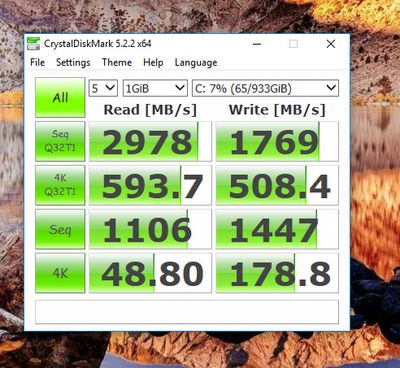Screen dimensions: 400x368
Task: Select the 2978 sequential read result
Action: [x=150, y=141]
